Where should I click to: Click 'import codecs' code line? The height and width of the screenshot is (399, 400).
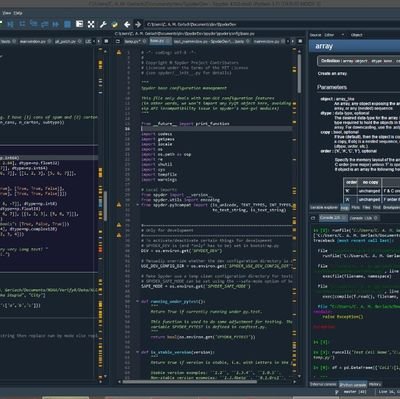tap(157, 134)
